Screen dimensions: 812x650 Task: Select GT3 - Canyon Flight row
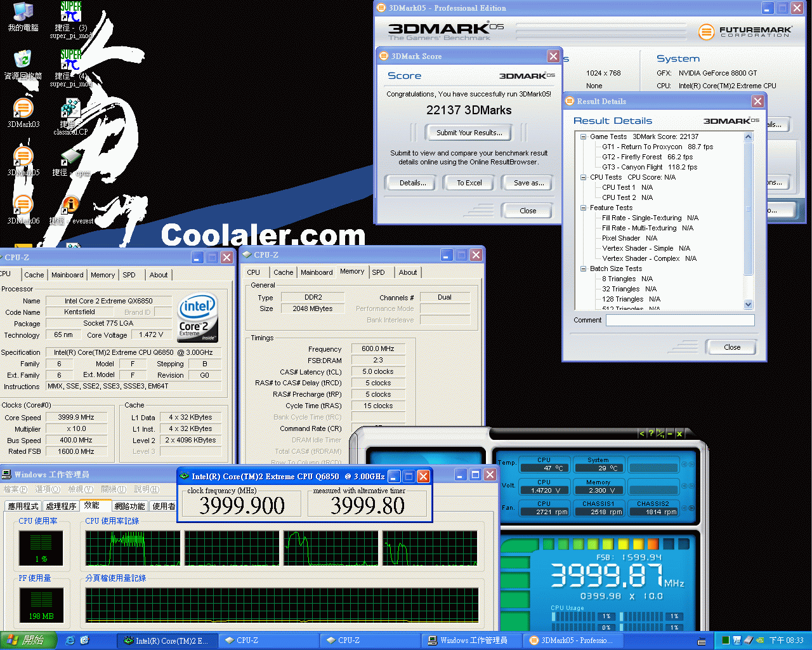pyautogui.click(x=649, y=167)
